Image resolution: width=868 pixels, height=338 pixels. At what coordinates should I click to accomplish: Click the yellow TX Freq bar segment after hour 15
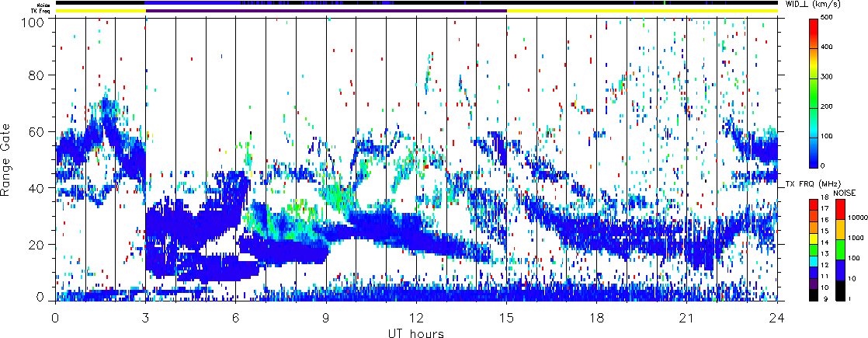[x=642, y=11]
